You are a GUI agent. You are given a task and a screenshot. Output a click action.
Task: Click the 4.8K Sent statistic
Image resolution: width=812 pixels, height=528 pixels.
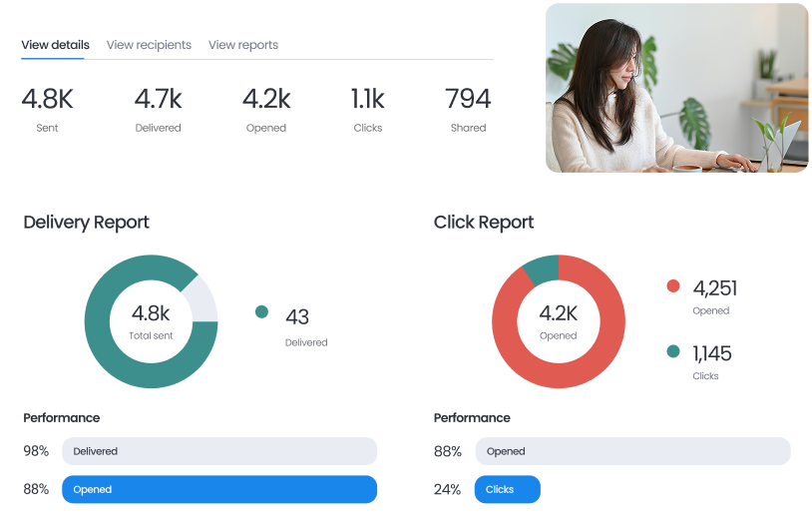pyautogui.click(x=47, y=108)
